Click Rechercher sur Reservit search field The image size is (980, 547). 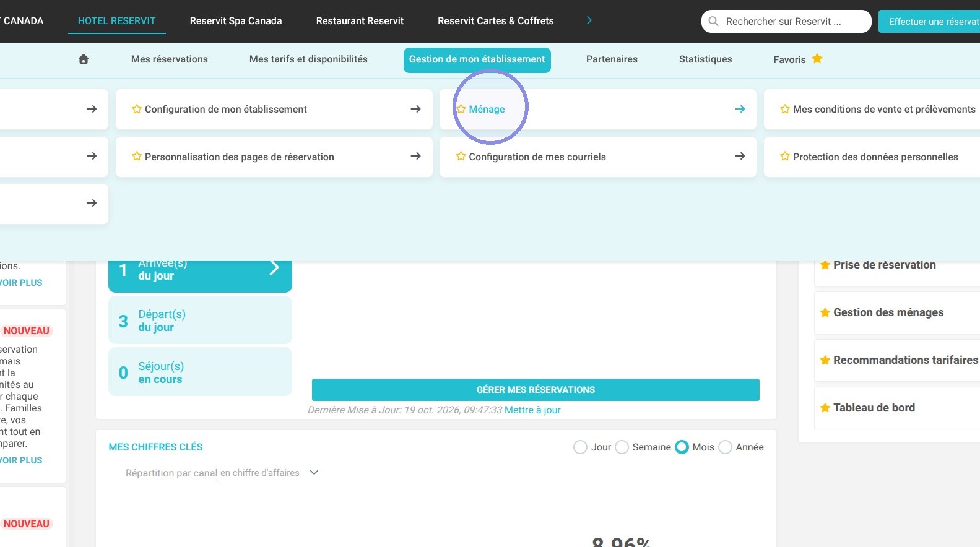tap(786, 21)
